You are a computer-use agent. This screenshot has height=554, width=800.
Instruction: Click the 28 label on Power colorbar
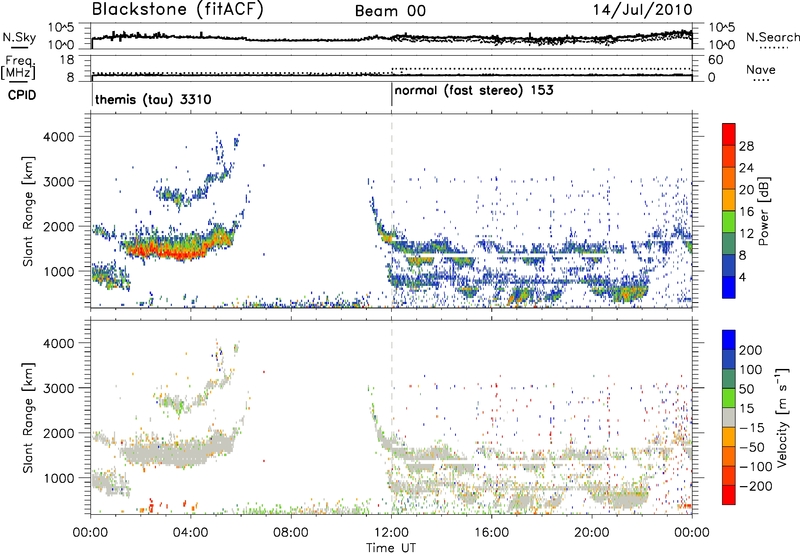point(746,146)
